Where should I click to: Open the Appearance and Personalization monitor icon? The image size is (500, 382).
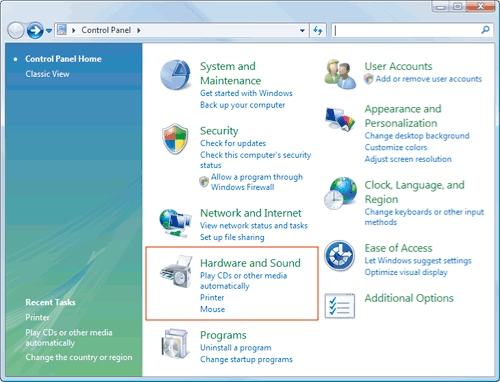(x=340, y=119)
